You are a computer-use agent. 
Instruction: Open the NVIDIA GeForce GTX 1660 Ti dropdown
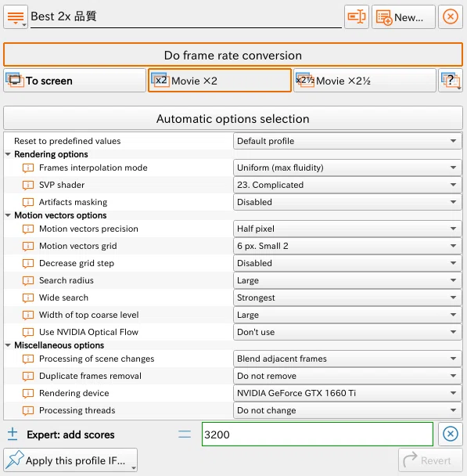(347, 394)
